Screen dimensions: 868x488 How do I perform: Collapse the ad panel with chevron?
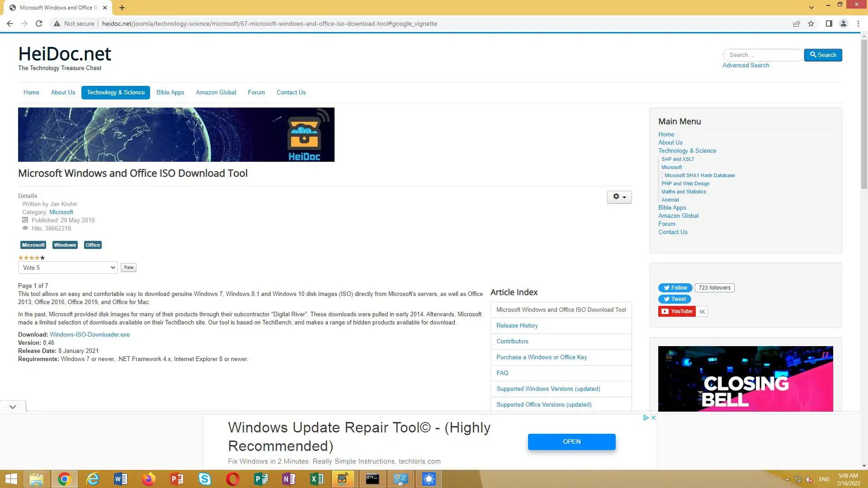point(13,407)
